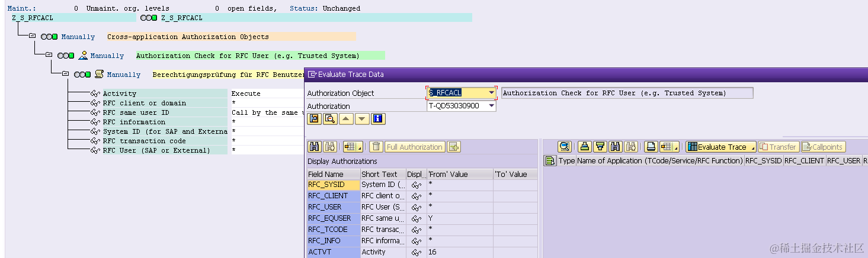This screenshot has width=868, height=258.
Task: Collapse Cross-application Authorization Objects node
Action: (32, 37)
